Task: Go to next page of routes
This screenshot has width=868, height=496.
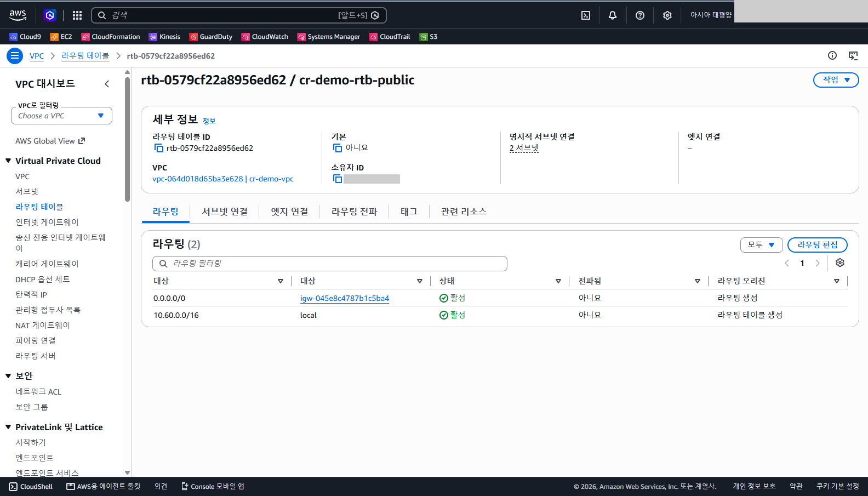Action: click(x=818, y=263)
